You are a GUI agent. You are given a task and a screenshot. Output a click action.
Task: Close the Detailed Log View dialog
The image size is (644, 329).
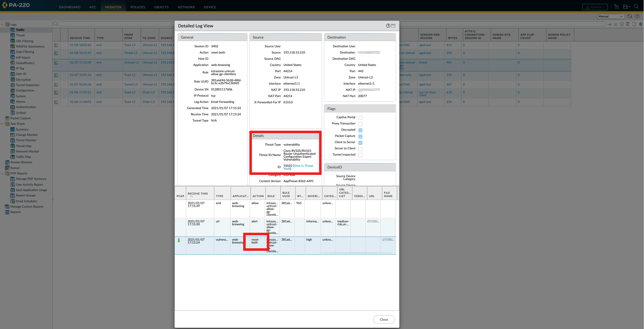[384, 319]
